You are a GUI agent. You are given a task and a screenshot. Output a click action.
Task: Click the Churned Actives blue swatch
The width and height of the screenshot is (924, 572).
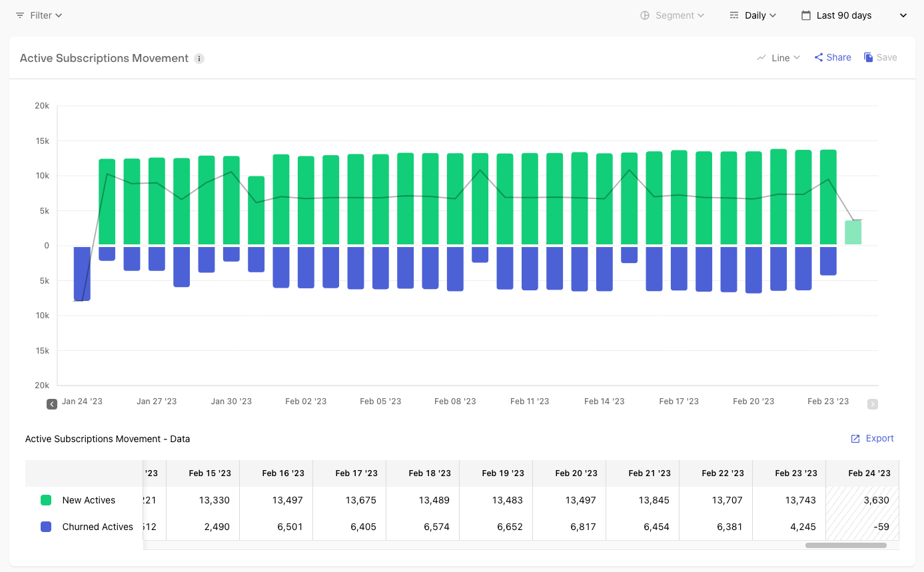click(46, 527)
